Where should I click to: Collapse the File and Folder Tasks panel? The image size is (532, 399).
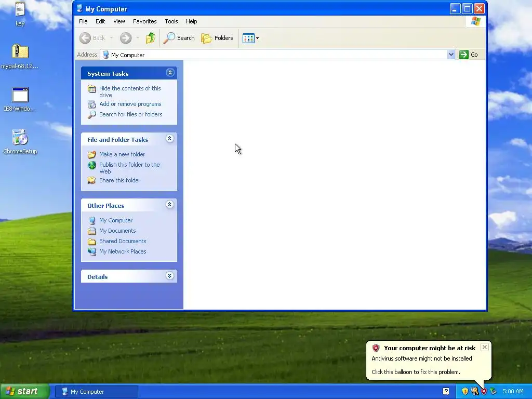pos(170,138)
